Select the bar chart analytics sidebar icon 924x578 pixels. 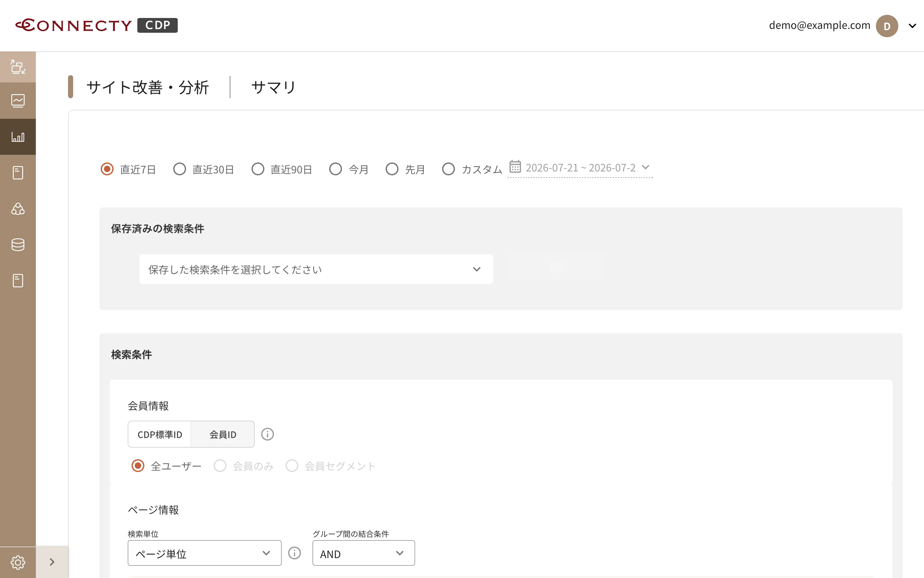tap(18, 137)
